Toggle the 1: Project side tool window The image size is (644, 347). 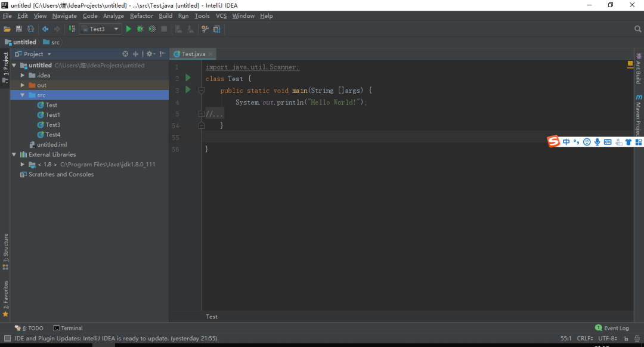[5, 67]
